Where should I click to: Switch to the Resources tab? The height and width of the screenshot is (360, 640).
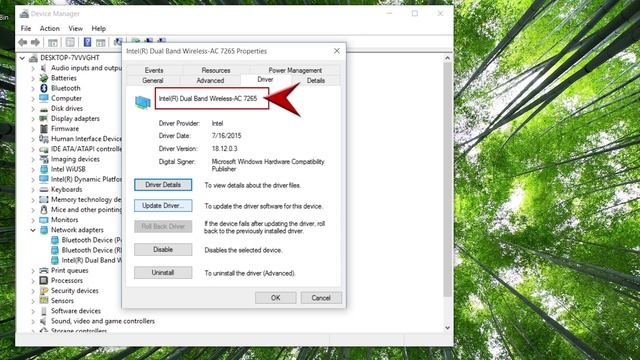pyautogui.click(x=216, y=70)
